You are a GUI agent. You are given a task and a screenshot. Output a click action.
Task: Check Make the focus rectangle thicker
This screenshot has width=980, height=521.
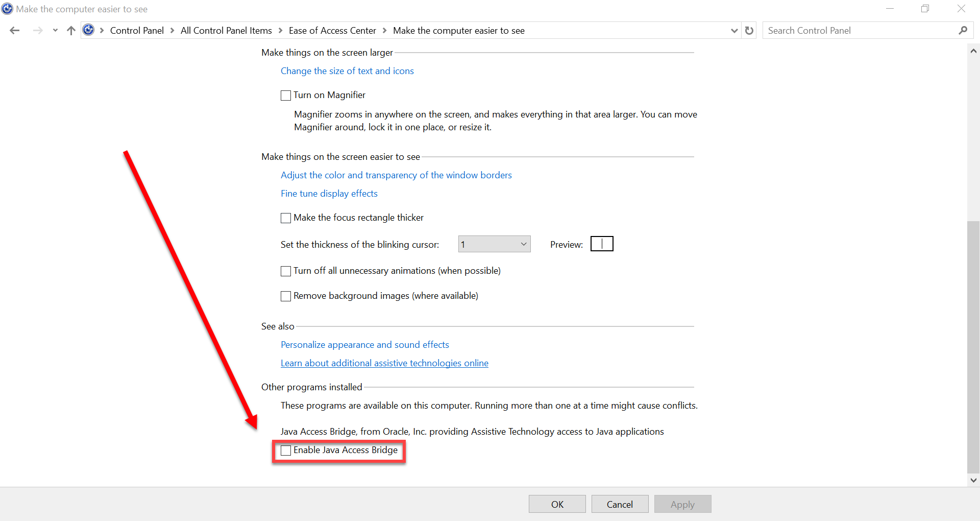pos(286,218)
